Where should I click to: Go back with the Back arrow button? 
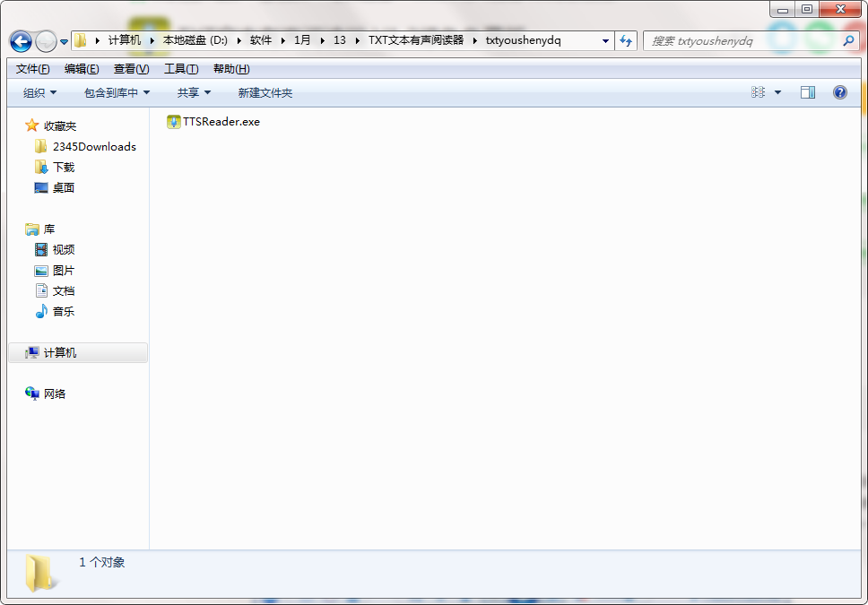click(21, 41)
